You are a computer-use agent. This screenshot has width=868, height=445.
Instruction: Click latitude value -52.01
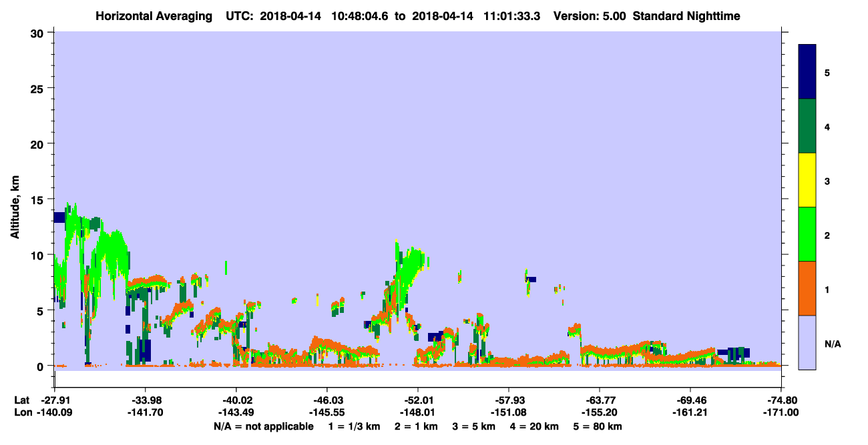click(418, 400)
